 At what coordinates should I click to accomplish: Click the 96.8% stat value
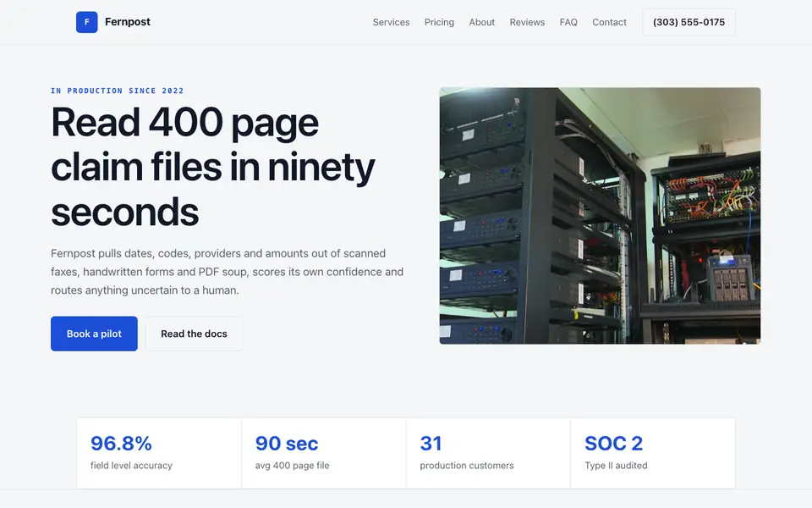[x=121, y=443]
